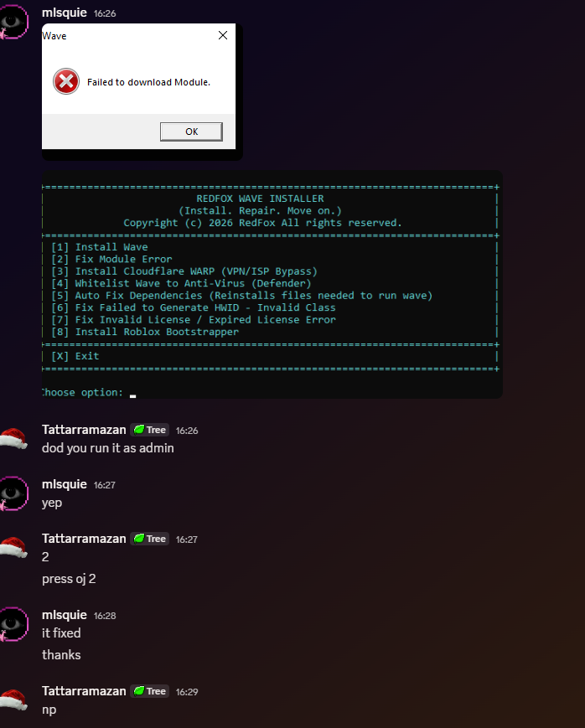The image size is (585, 728).
Task: Click '[3] Install Cloudflare WARP' console line
Action: pos(184,271)
